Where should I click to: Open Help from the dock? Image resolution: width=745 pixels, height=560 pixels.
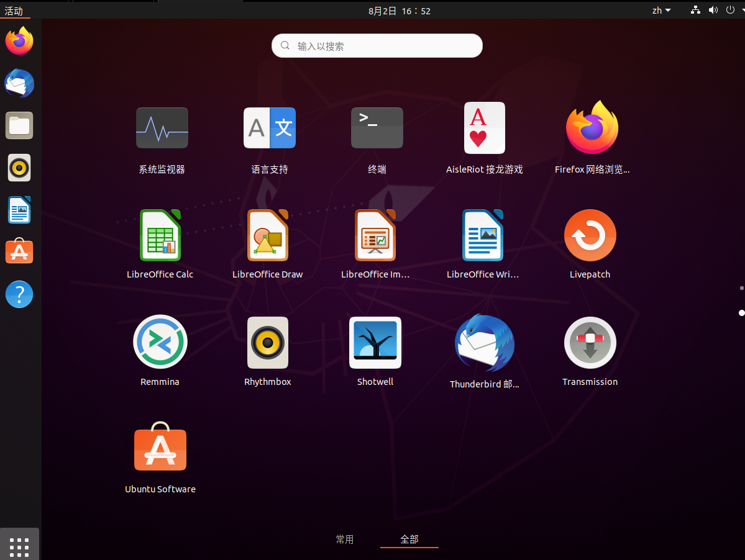[x=19, y=294]
